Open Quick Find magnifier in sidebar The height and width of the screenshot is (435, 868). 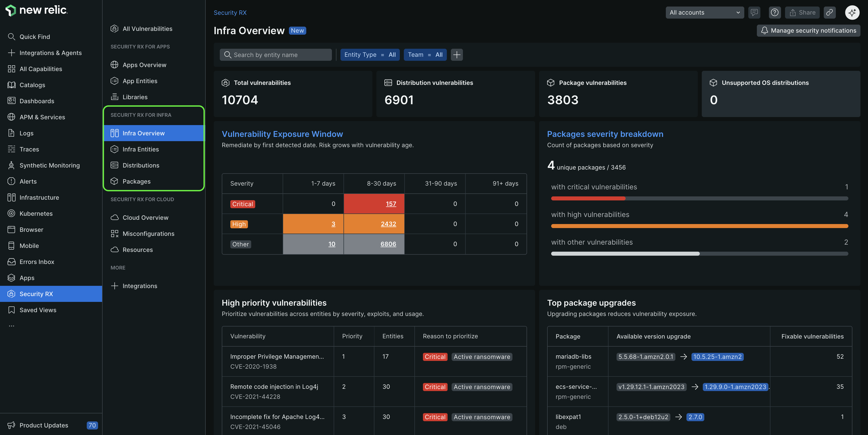pyautogui.click(x=12, y=37)
